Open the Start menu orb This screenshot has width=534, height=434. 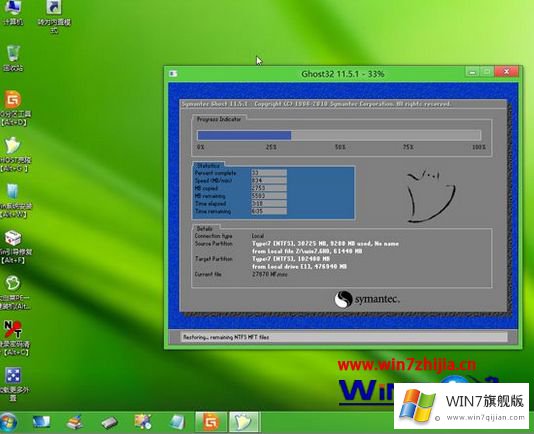click(8, 422)
